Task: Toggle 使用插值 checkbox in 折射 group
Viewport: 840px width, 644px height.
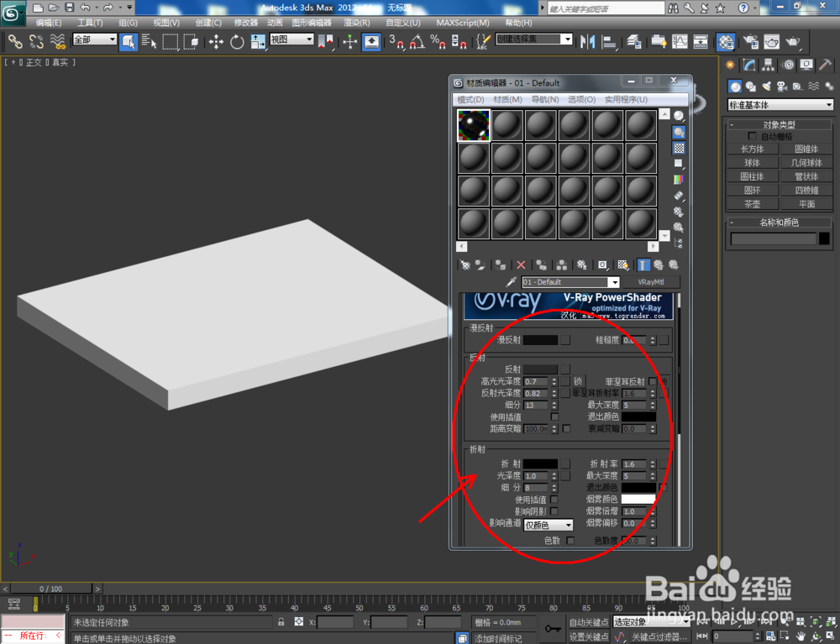Action: (554, 500)
